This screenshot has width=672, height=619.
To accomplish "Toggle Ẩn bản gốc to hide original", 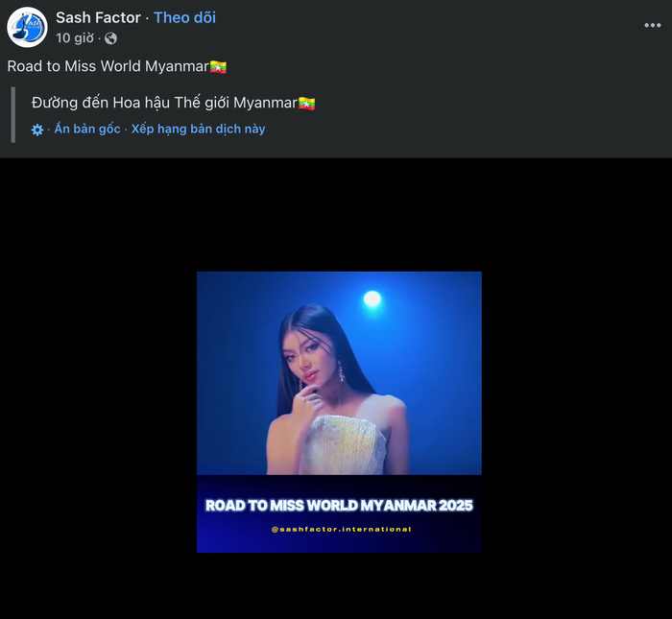I will click(x=87, y=129).
